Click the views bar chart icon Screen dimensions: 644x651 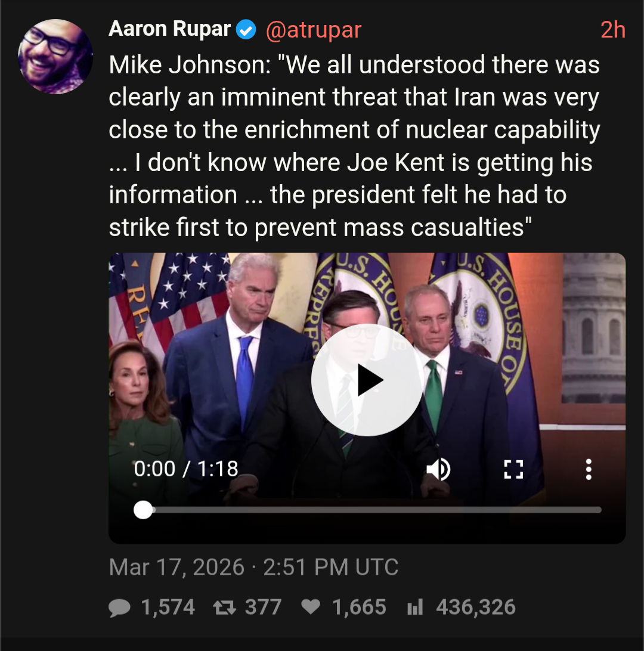[414, 607]
